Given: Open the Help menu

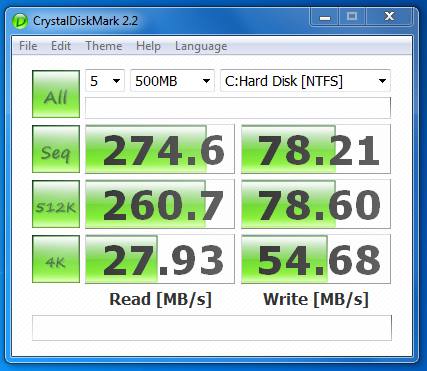Looking at the screenshot, I should coord(148,46).
